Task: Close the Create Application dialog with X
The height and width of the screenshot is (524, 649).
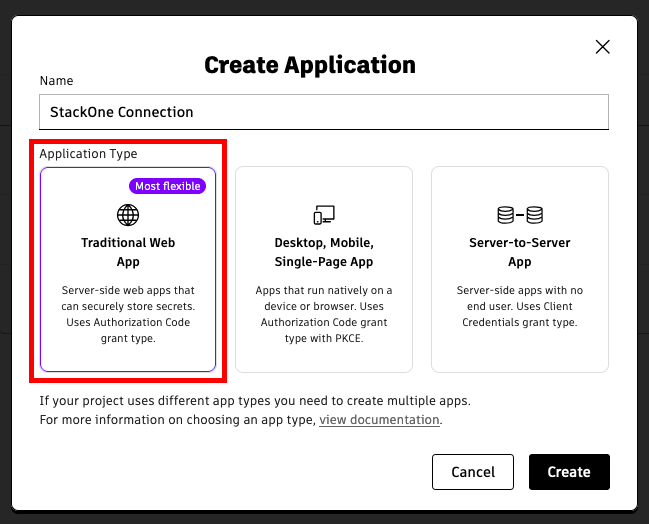Action: point(603,47)
